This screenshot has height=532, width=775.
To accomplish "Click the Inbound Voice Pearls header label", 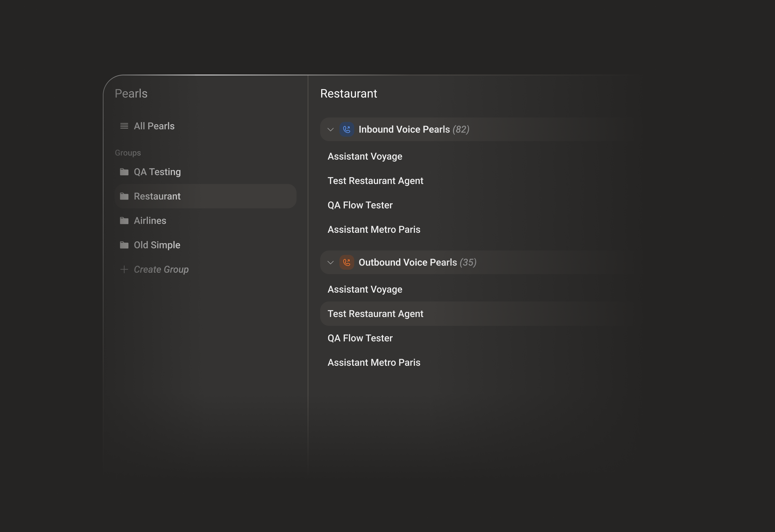I will [404, 129].
